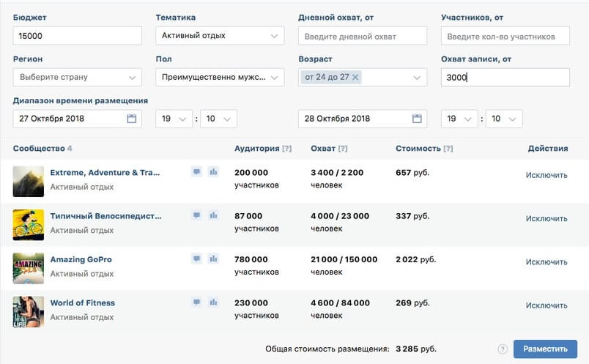The image size is (589, 364).
Task: Remove the 'от 24 до 27' age tag
Action: [355, 77]
